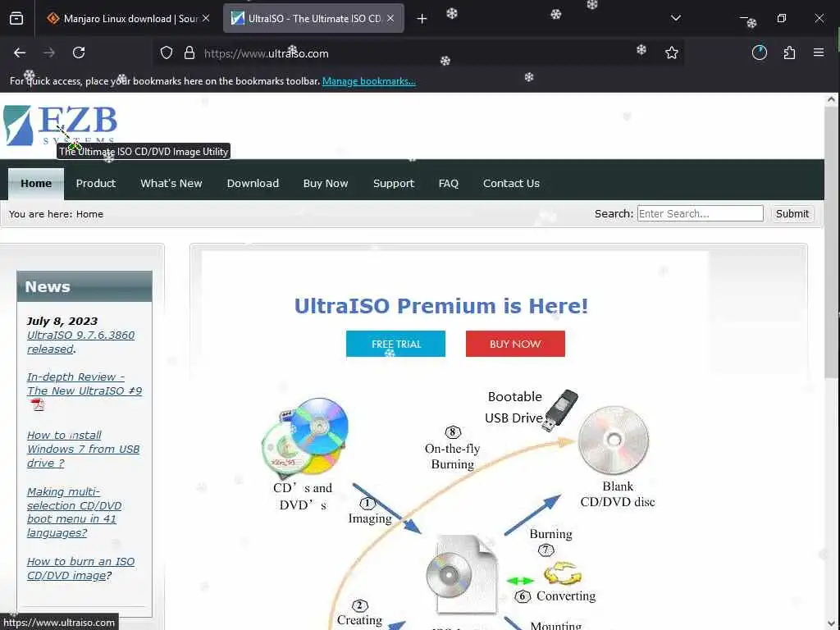This screenshot has width=840, height=630.
Task: Click the Burning step label
Action: coord(550,534)
